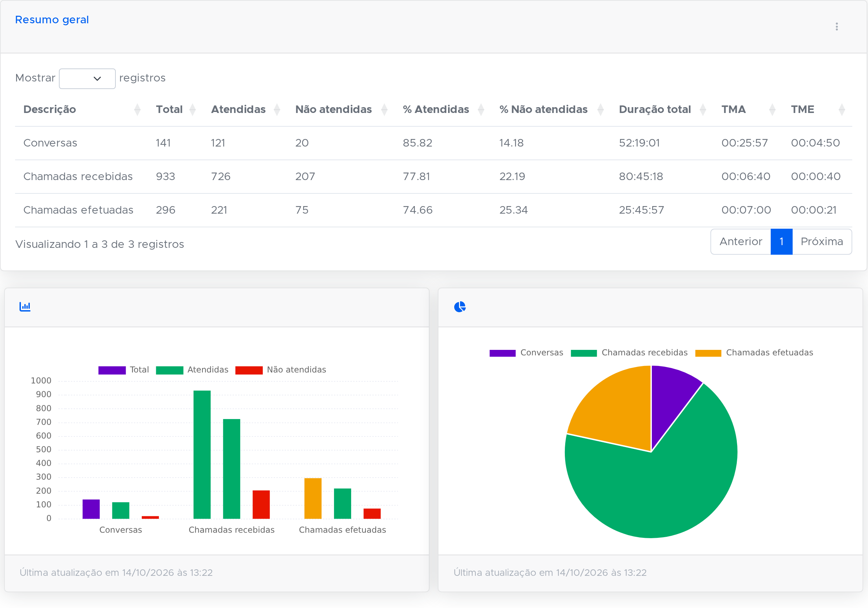Click the 85.82 percent atendidas value

click(x=417, y=143)
